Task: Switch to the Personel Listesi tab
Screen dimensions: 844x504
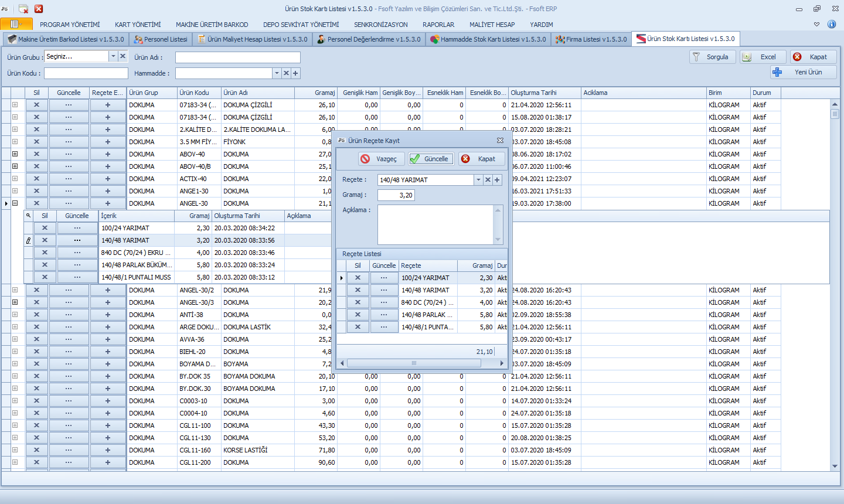Action: [161, 39]
